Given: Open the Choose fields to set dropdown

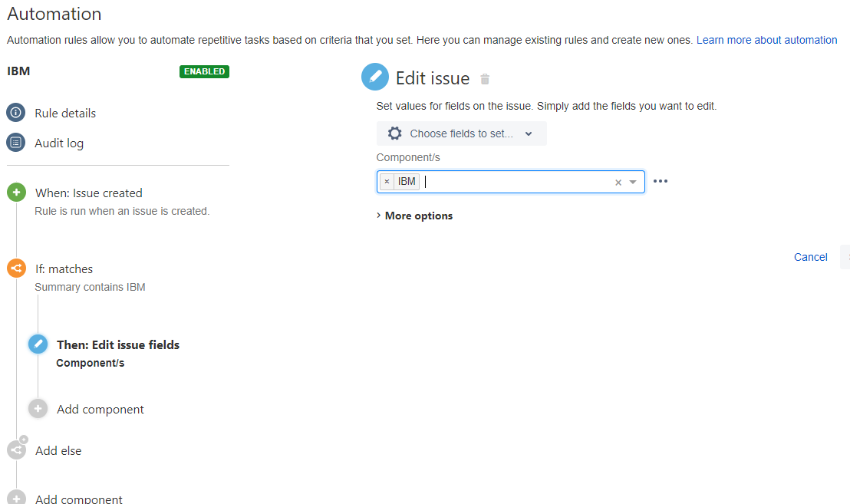Looking at the screenshot, I should pyautogui.click(x=461, y=133).
